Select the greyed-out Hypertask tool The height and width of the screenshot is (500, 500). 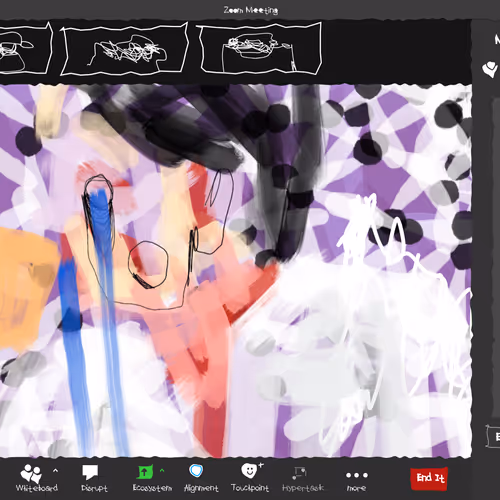click(303, 480)
